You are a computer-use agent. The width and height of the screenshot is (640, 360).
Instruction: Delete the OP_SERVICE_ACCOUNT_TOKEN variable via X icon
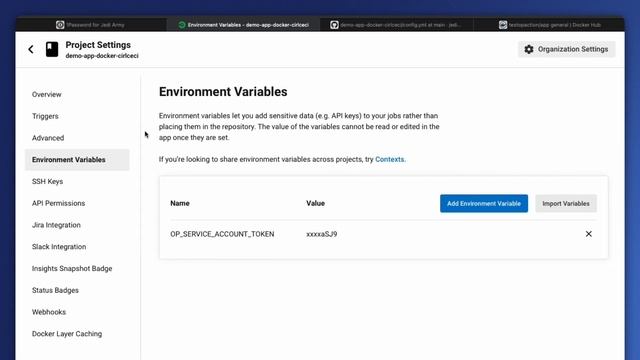point(589,234)
